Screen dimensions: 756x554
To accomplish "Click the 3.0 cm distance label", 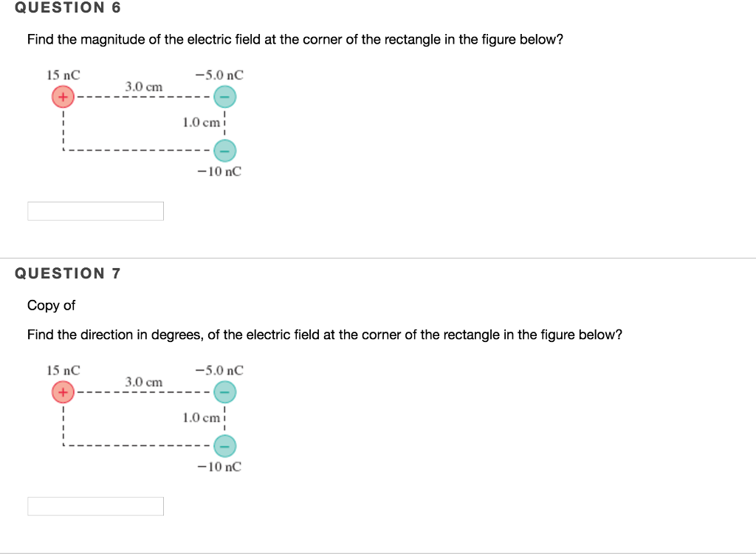I will (x=144, y=86).
